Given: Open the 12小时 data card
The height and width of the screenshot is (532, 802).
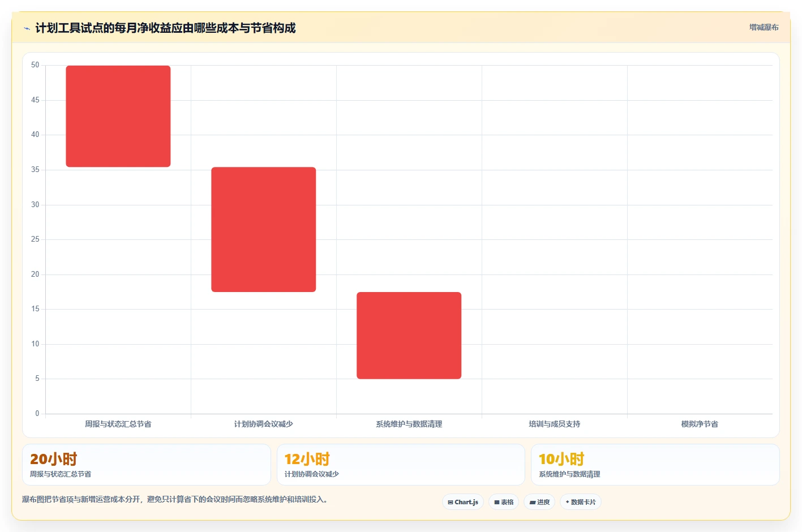Looking at the screenshot, I should coord(401,465).
